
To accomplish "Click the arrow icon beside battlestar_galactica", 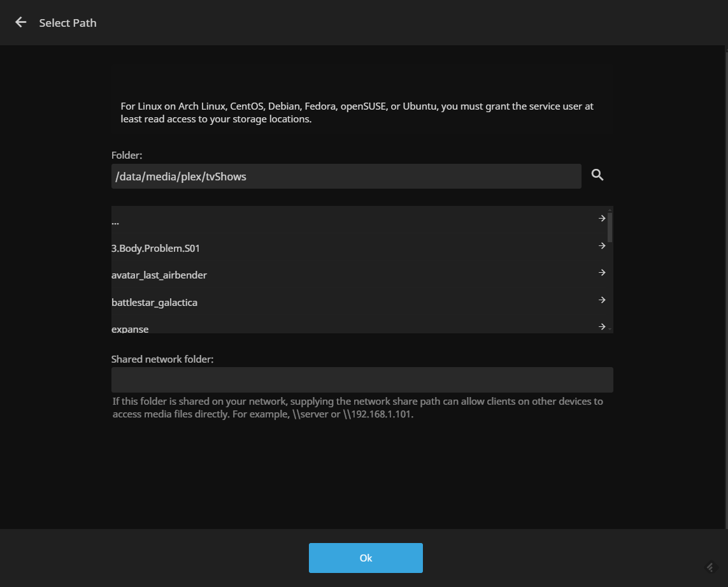I will point(601,300).
